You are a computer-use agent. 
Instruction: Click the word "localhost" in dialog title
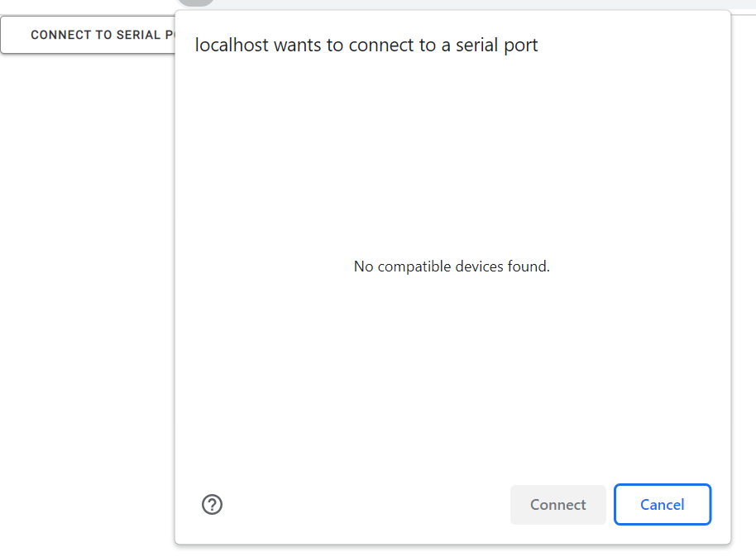pos(232,46)
